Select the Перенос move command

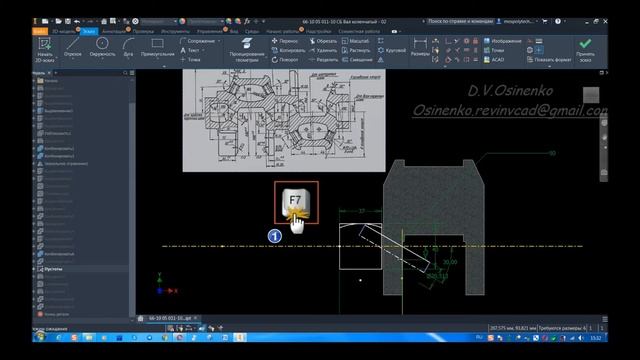pos(285,41)
